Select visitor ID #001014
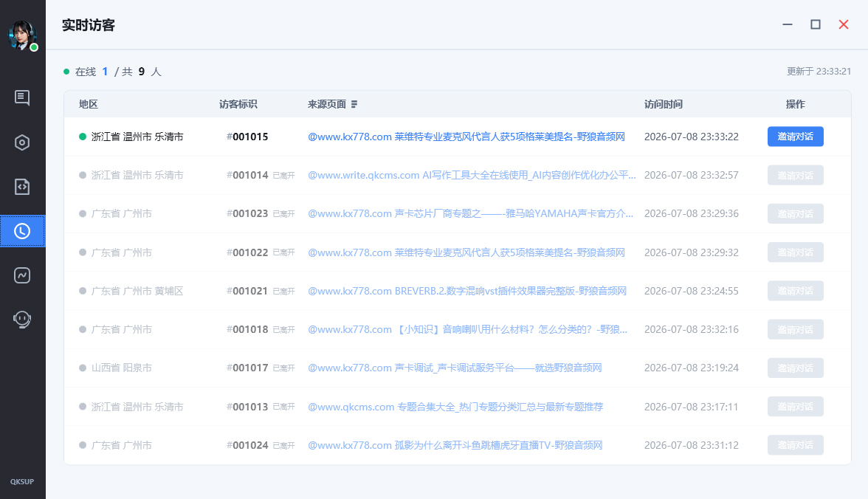868x499 pixels. [247, 175]
